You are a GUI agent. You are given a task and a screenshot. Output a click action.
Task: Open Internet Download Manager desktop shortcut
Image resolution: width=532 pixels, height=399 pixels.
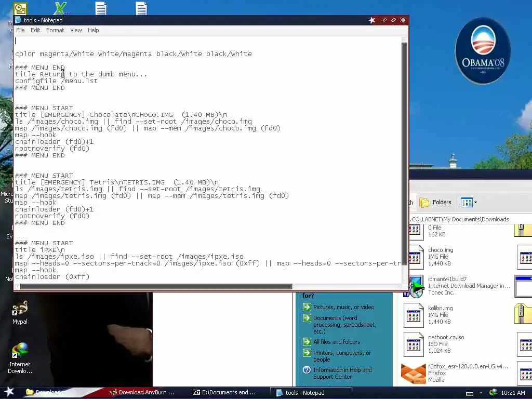[20, 358]
